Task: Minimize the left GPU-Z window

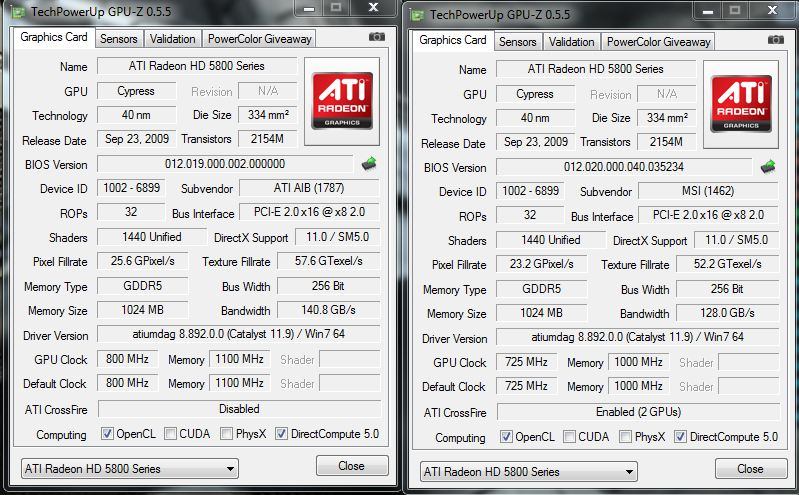Action: click(x=309, y=8)
